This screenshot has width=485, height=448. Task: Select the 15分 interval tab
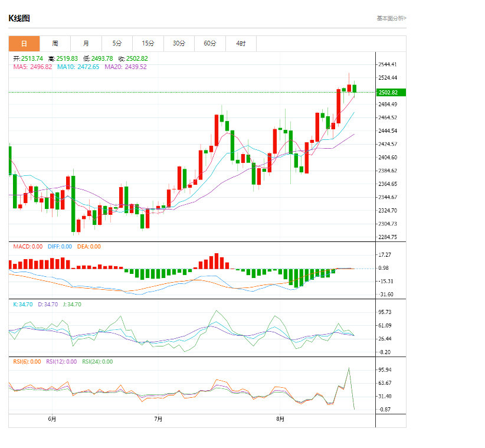pyautogui.click(x=148, y=44)
